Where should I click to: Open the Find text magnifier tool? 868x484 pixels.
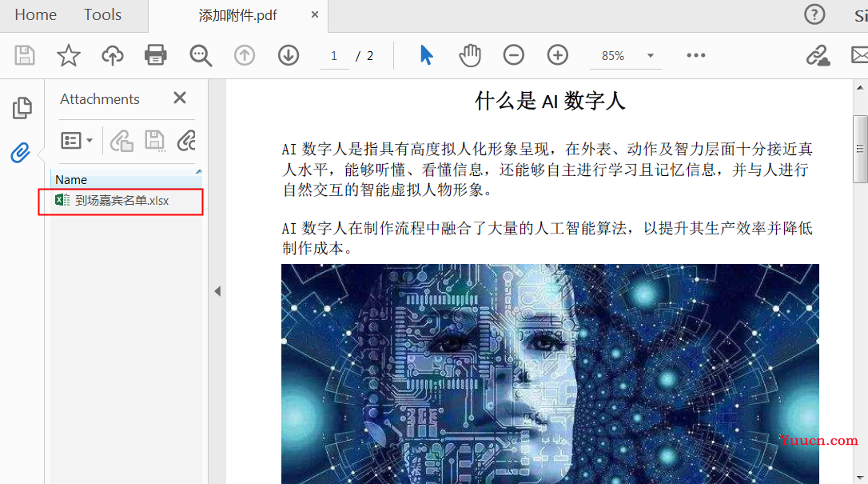pyautogui.click(x=201, y=55)
